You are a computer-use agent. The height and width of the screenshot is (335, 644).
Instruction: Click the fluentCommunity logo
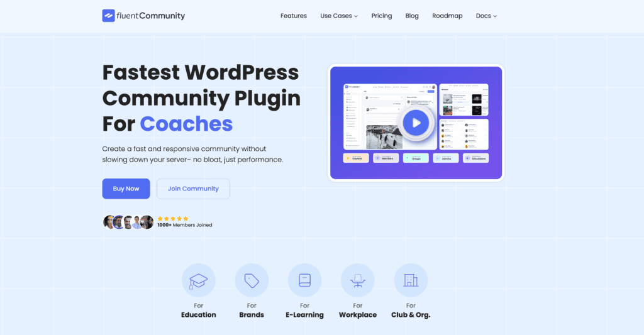143,16
